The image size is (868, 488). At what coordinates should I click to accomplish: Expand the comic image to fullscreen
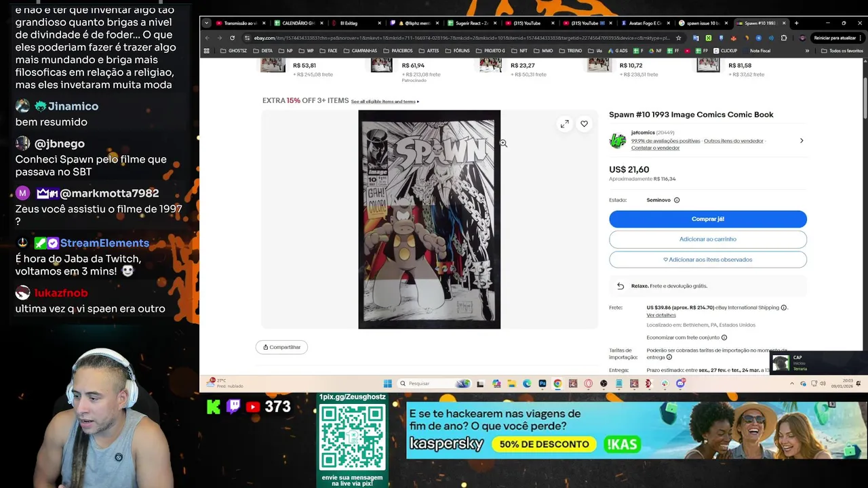[x=564, y=124]
